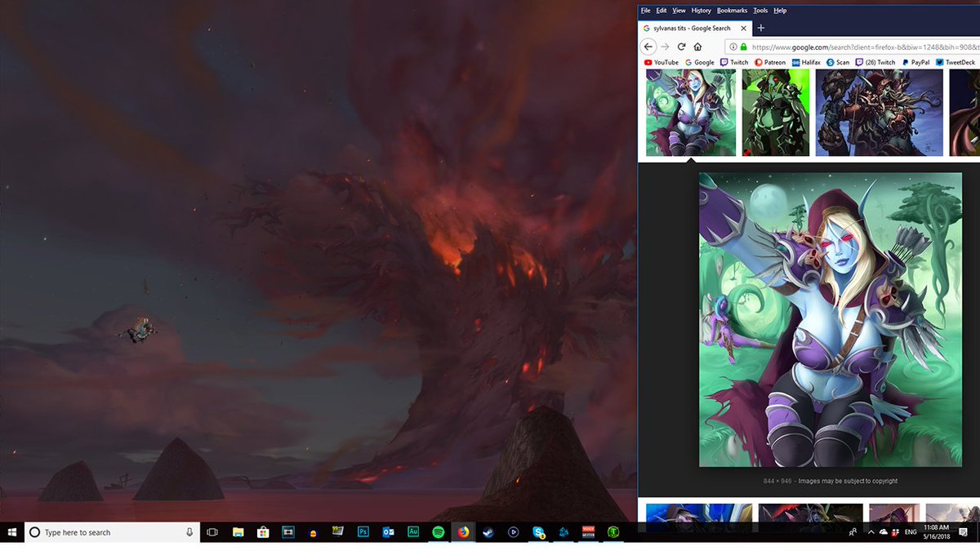Image resolution: width=980 pixels, height=551 pixels.
Task: Click the ENG language indicator
Action: click(910, 532)
